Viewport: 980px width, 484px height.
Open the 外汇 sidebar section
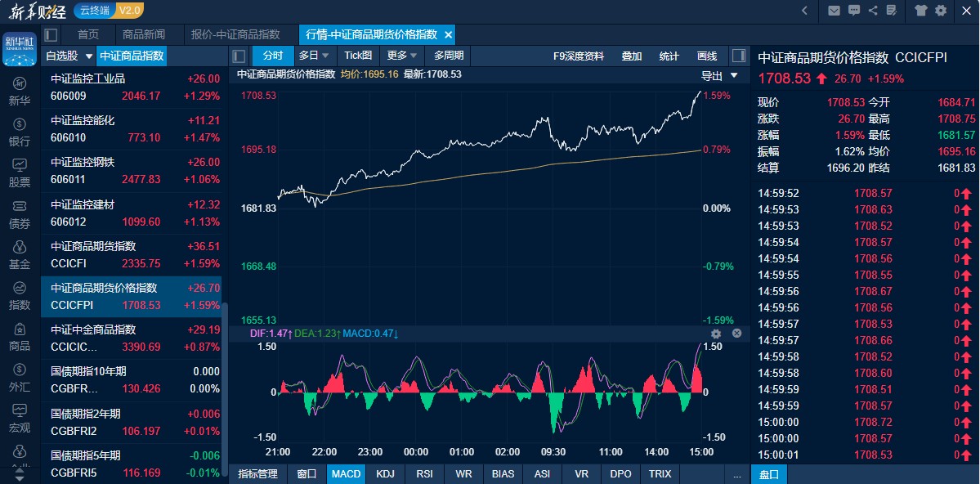(20, 377)
